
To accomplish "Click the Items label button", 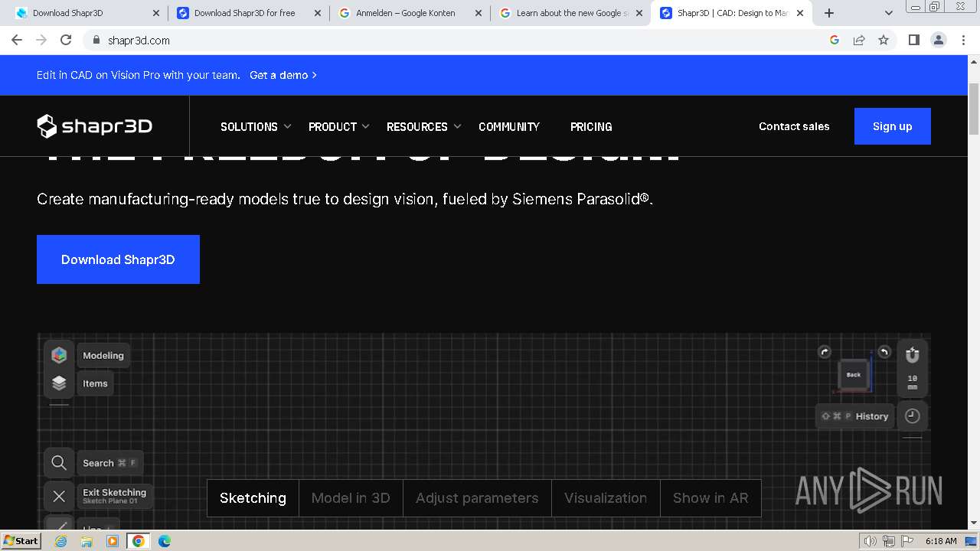I will point(95,383).
